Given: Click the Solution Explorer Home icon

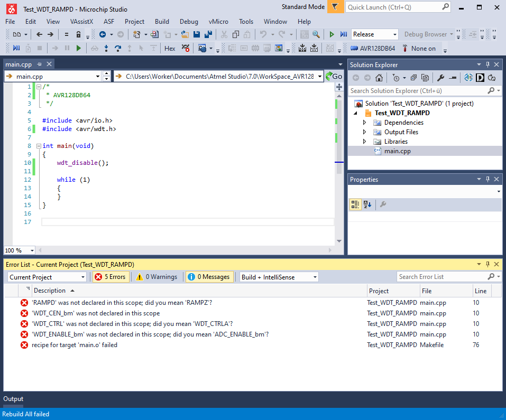Looking at the screenshot, I should [379, 78].
